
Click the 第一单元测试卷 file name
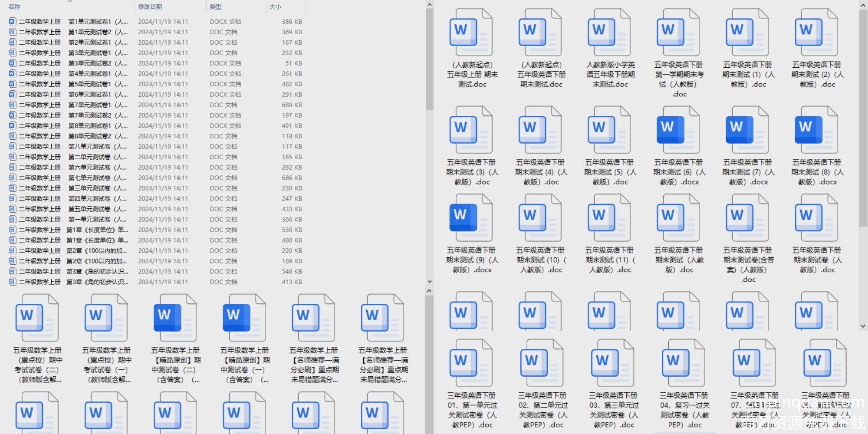[73, 219]
